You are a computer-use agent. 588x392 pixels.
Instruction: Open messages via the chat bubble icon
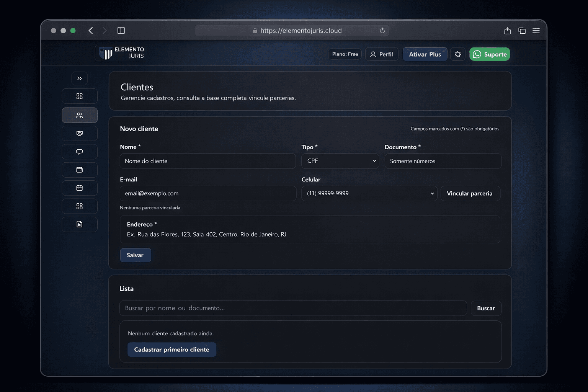(79, 152)
